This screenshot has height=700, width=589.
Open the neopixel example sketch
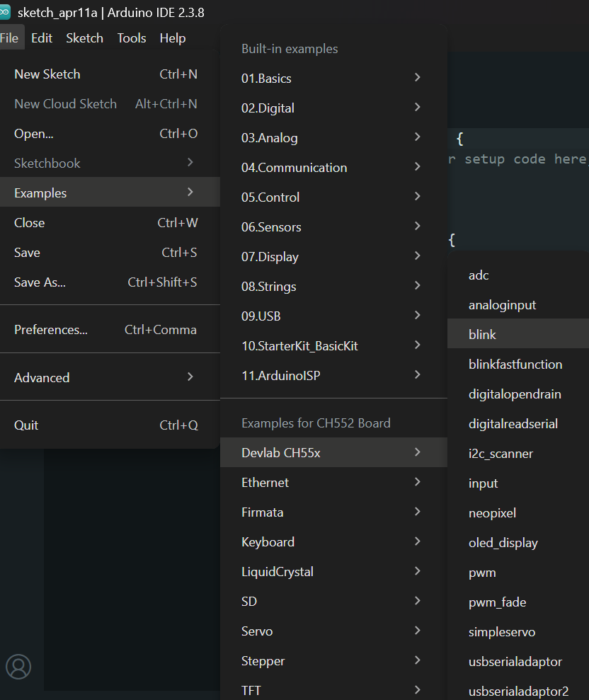point(518,513)
